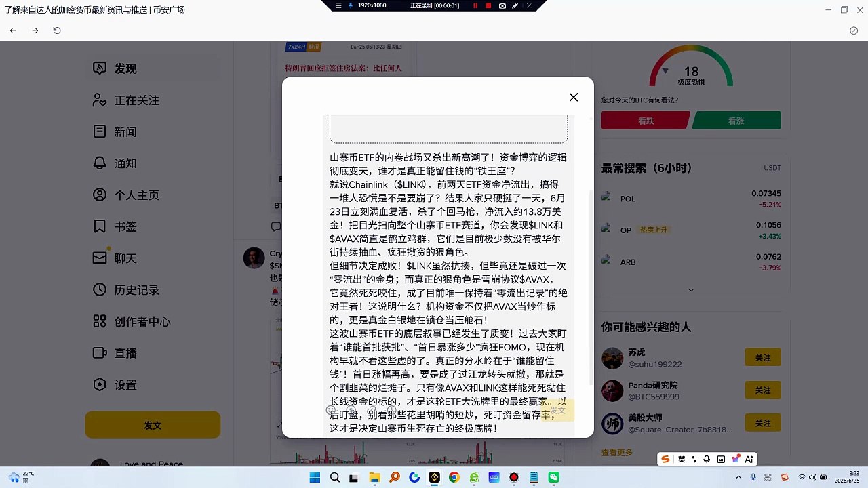The image size is (868, 488).
Task: Open OP in most searched list
Action: pos(691,230)
